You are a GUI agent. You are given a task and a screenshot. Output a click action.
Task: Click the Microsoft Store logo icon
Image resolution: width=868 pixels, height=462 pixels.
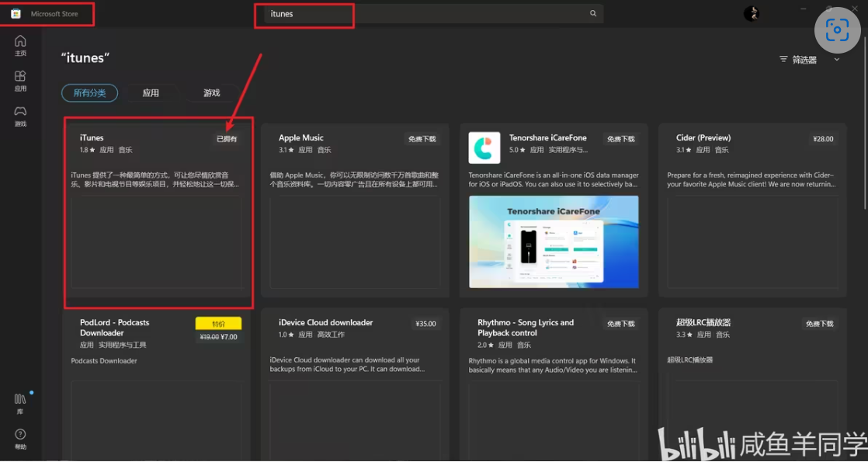[16, 14]
